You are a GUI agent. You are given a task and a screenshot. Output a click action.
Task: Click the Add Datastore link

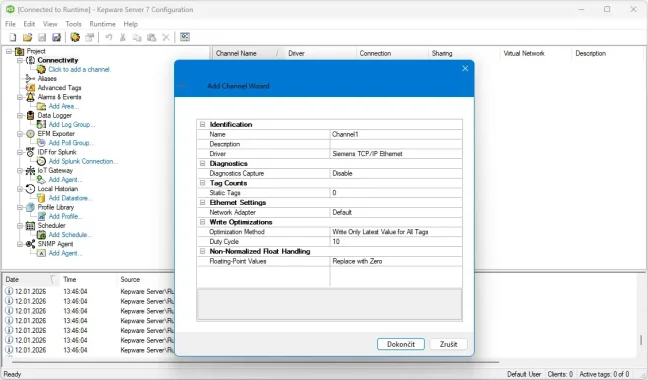(70, 198)
